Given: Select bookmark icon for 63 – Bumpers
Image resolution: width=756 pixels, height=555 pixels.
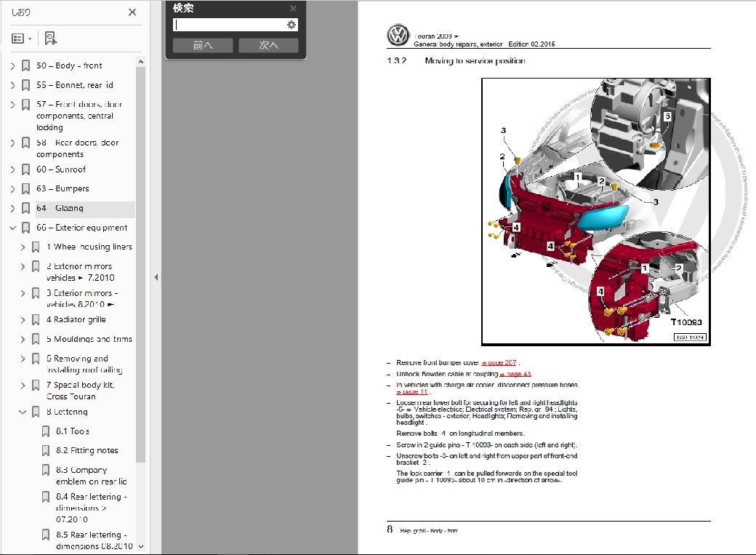Looking at the screenshot, I should click(26, 188).
